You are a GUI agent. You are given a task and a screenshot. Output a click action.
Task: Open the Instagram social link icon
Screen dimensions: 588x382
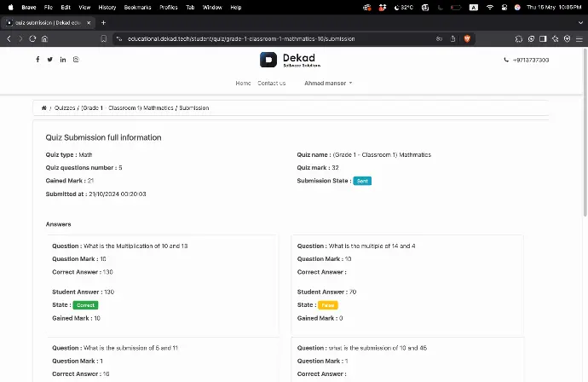(76, 60)
